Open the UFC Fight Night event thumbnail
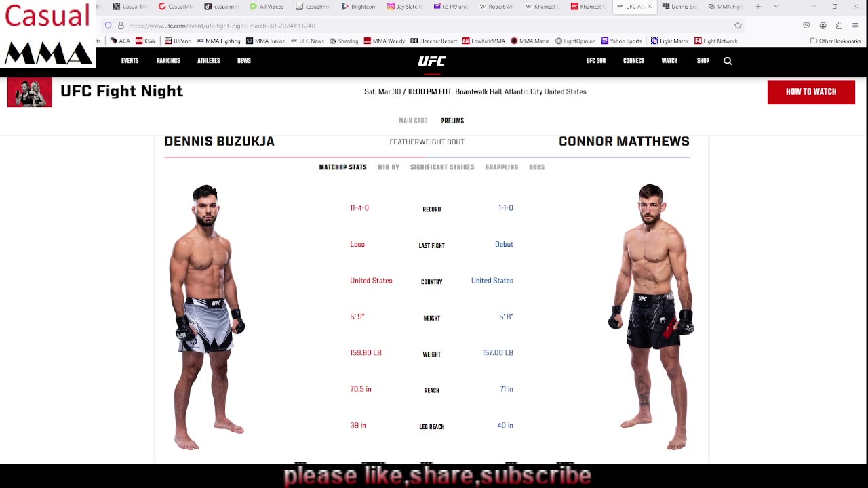868x488 pixels. tap(30, 92)
